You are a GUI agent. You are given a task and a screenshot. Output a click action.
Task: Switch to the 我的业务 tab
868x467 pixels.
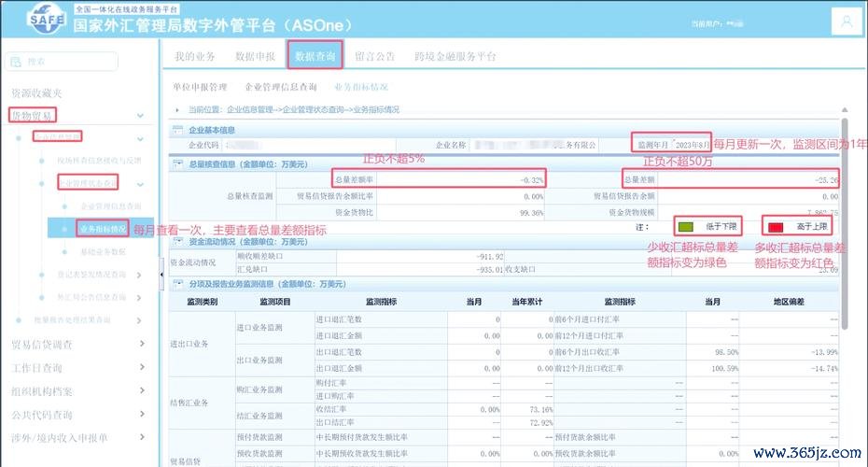coord(195,56)
